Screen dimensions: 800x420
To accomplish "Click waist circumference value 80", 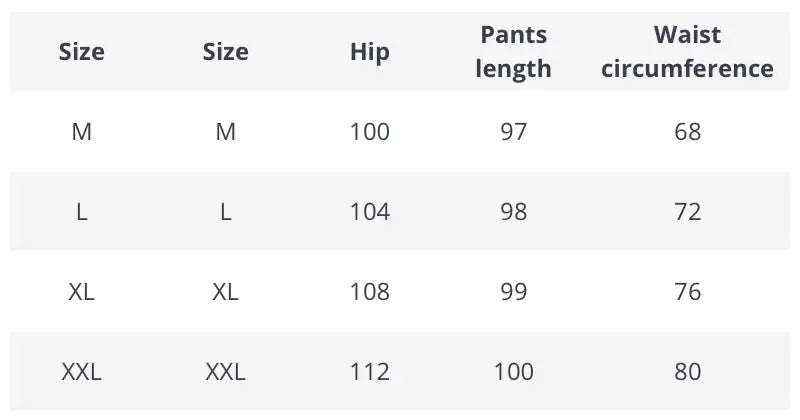I will tap(687, 372).
